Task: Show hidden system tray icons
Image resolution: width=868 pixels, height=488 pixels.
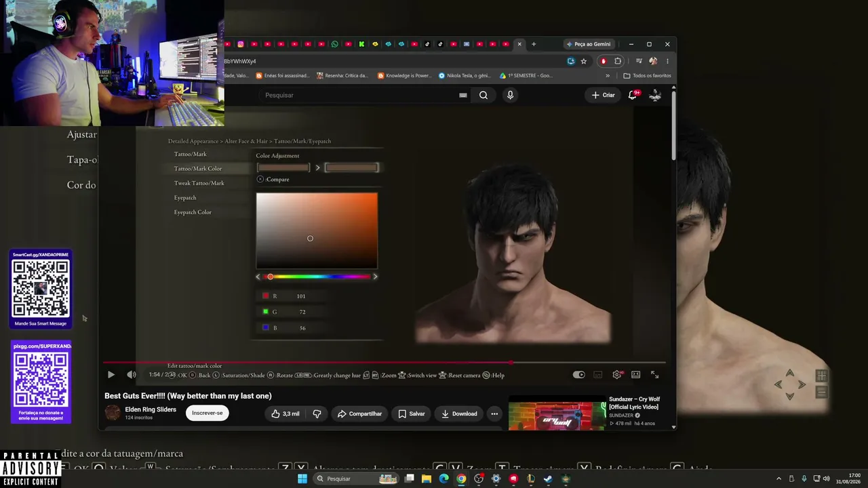Action: pyautogui.click(x=779, y=479)
